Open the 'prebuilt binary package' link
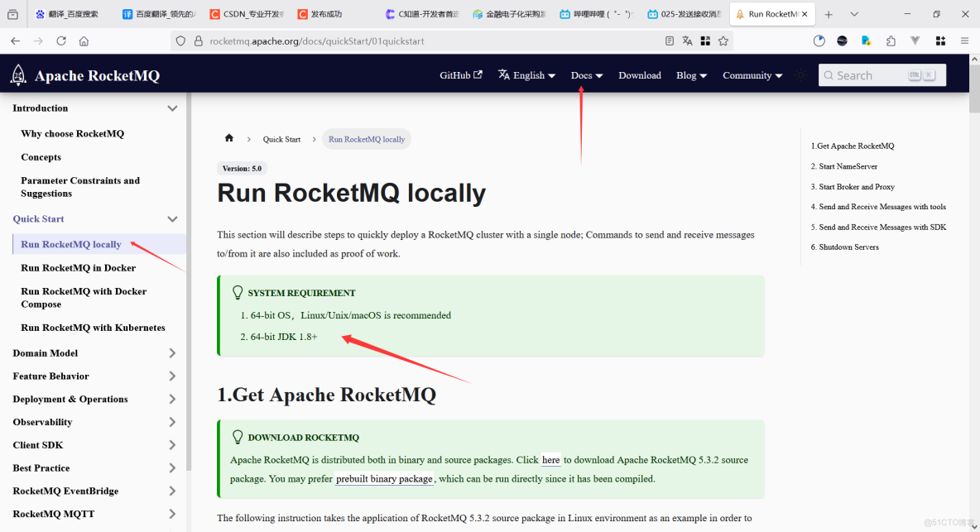Screen dimensions: 980x532 point(384,478)
